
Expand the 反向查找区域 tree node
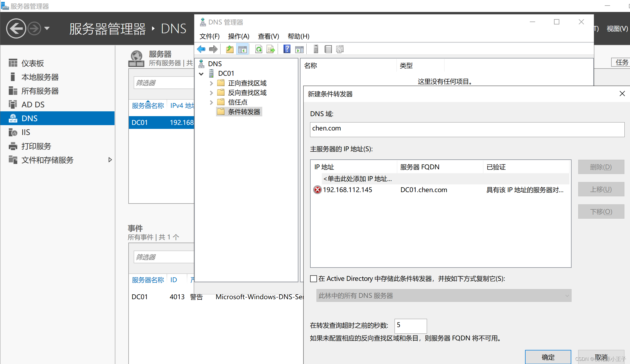point(211,92)
